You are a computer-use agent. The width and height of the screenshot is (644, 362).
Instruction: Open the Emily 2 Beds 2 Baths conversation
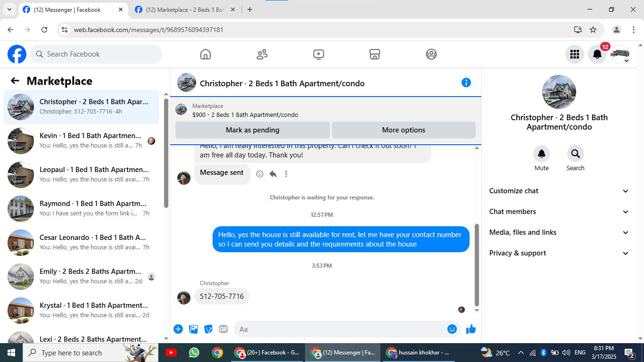pos(81,277)
